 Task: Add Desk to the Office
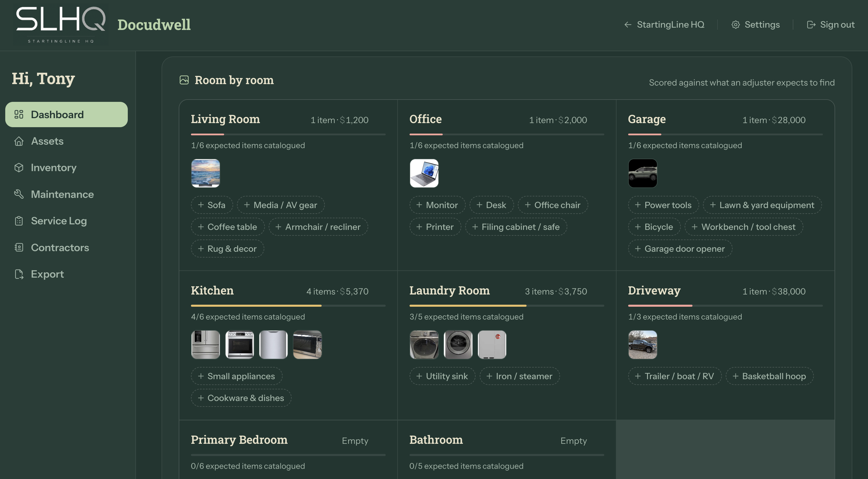(492, 205)
